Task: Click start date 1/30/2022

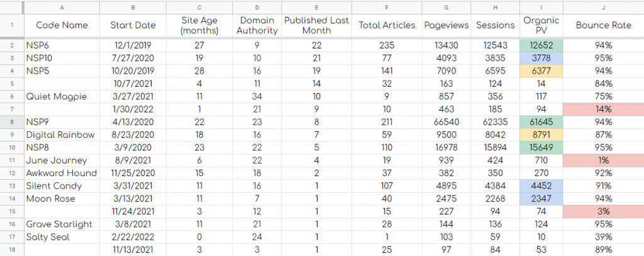Action: pos(133,109)
